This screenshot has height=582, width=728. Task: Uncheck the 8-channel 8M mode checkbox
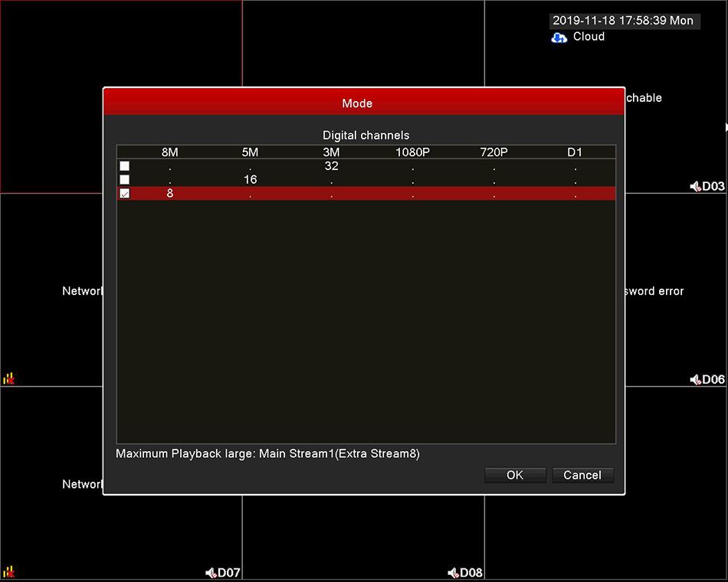pyautogui.click(x=124, y=193)
